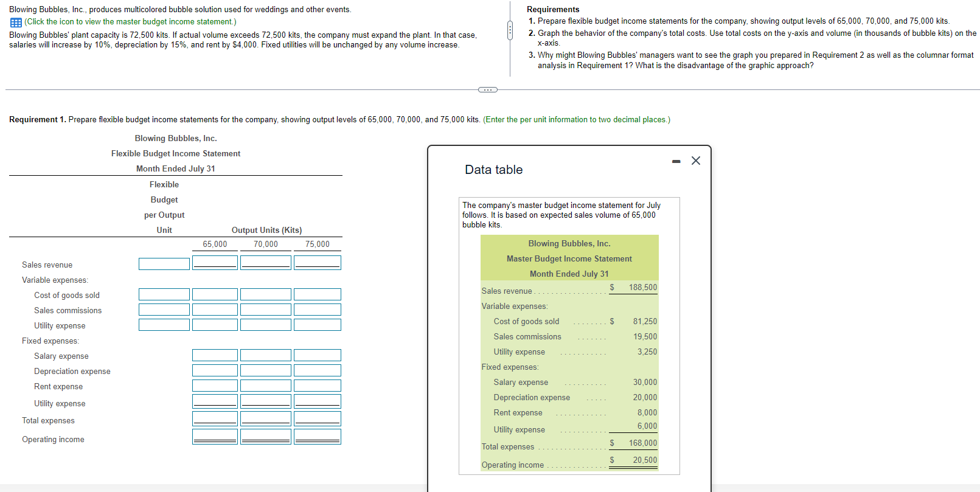Select Depreciation expense 70,000 input
The height and width of the screenshot is (492, 980).
click(266, 370)
